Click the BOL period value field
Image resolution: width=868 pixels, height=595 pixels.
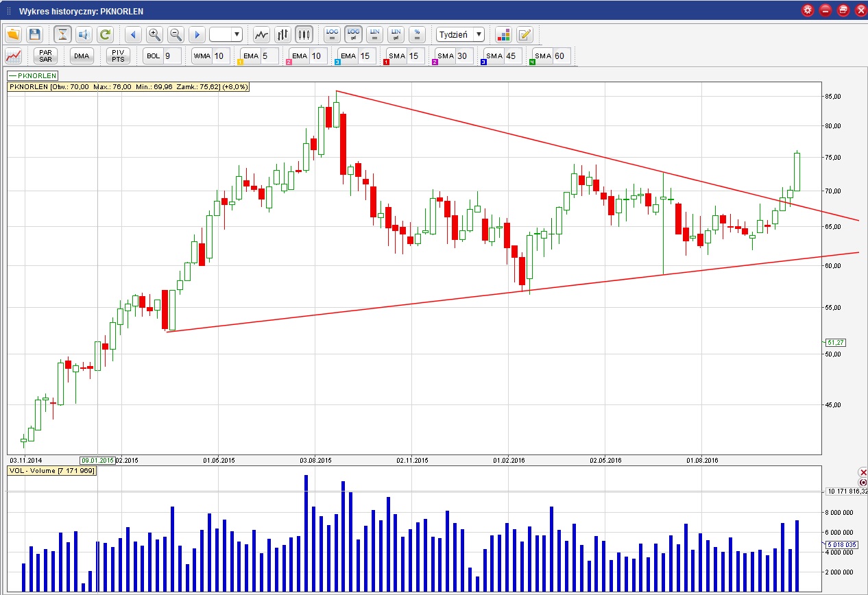click(171, 56)
